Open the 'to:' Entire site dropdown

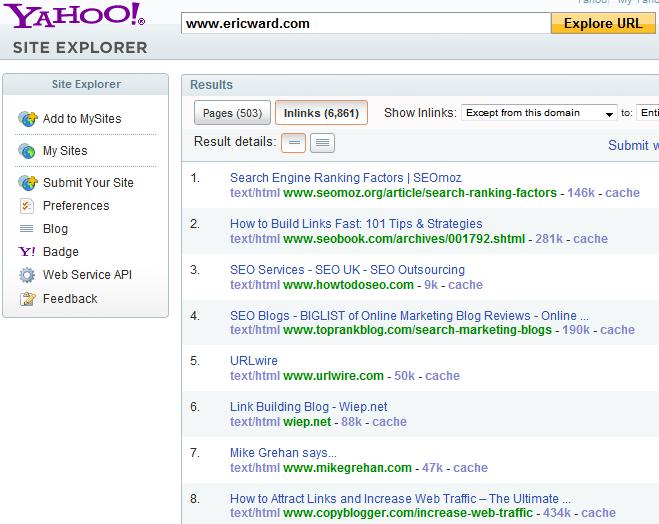(648, 113)
